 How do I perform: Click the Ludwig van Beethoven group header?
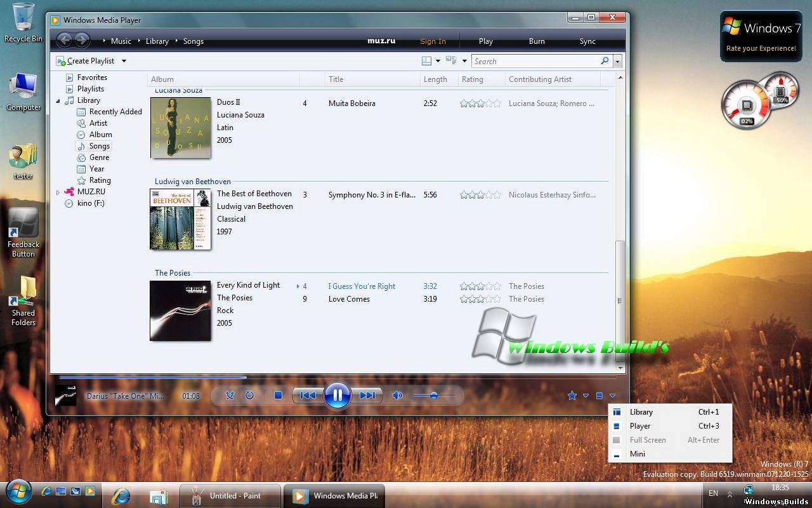[x=193, y=182]
